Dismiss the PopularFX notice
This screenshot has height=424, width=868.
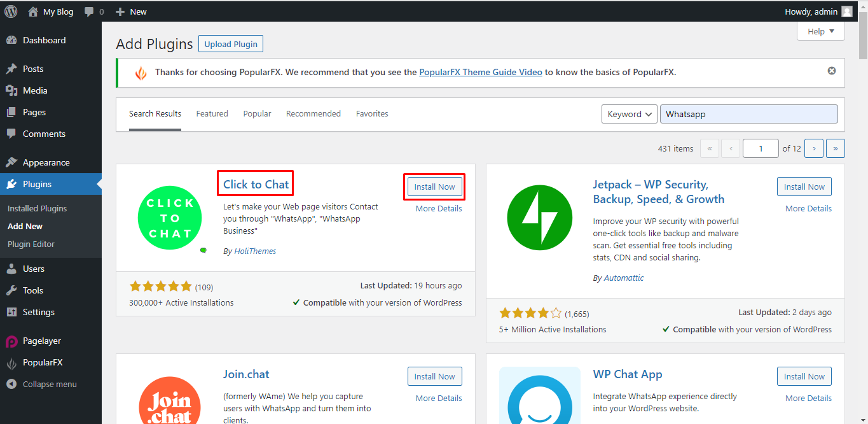pyautogui.click(x=832, y=71)
